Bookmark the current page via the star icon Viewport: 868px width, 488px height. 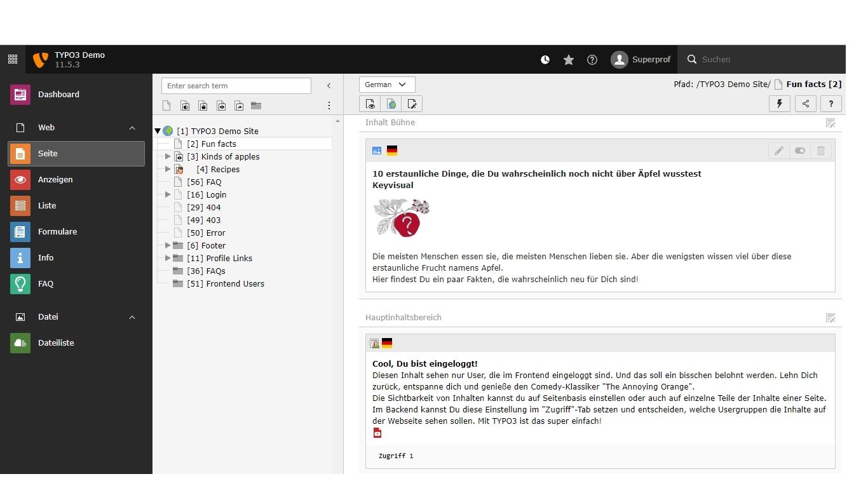click(568, 60)
